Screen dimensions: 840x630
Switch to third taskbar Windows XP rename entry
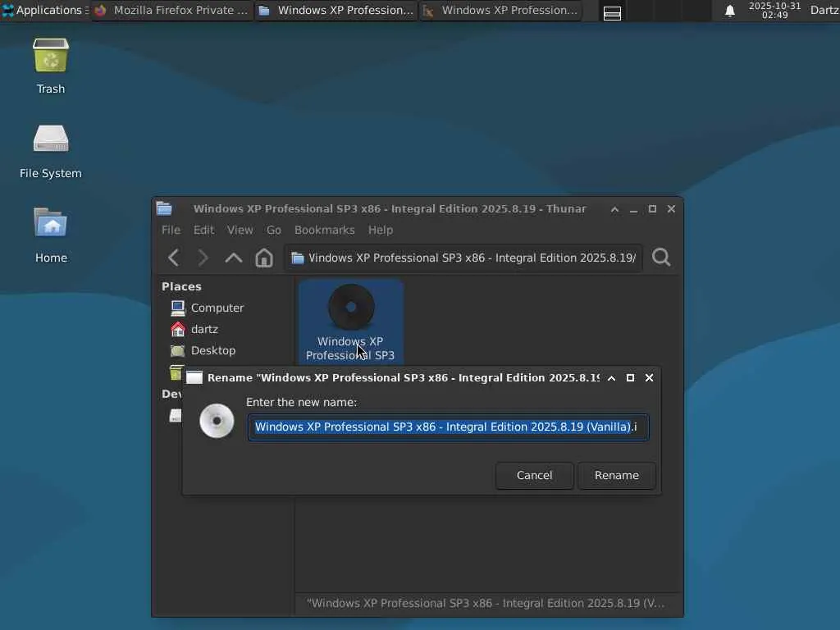click(x=500, y=10)
